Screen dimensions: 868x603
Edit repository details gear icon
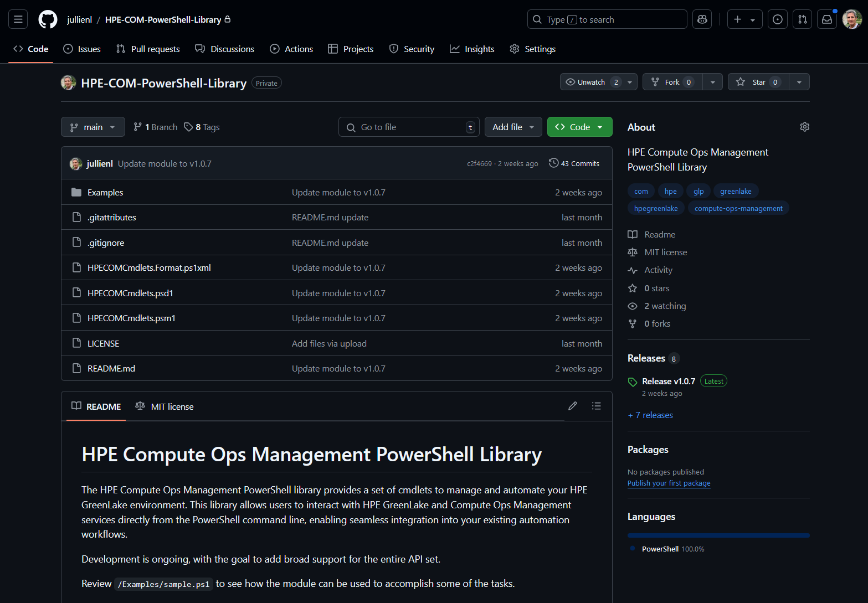[x=804, y=127]
